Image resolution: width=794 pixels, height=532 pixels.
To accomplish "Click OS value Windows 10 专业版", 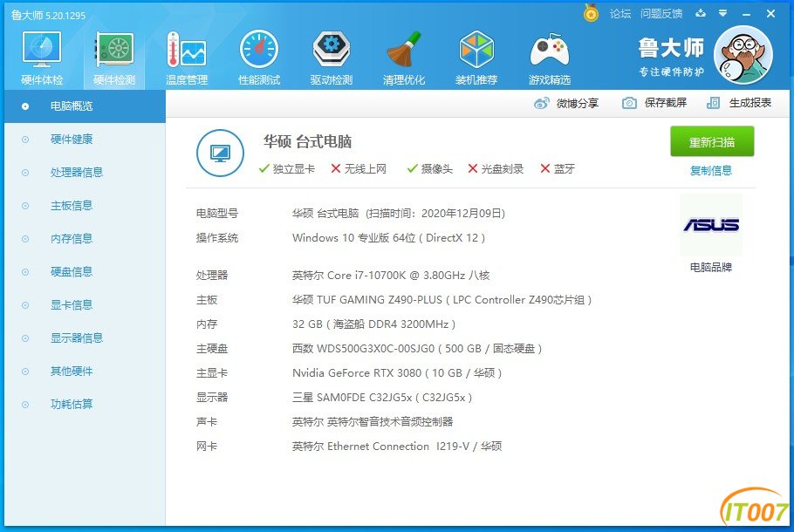I will point(388,238).
